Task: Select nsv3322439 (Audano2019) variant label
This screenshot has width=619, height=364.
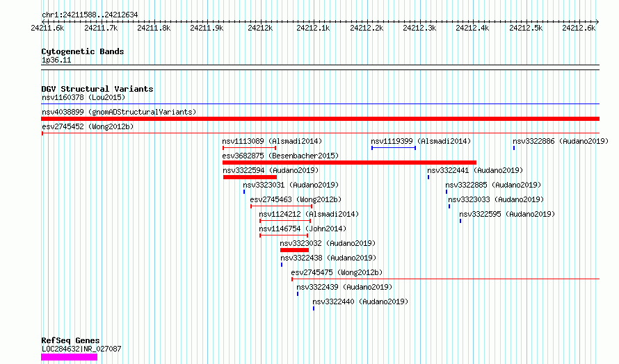Action: [344, 287]
